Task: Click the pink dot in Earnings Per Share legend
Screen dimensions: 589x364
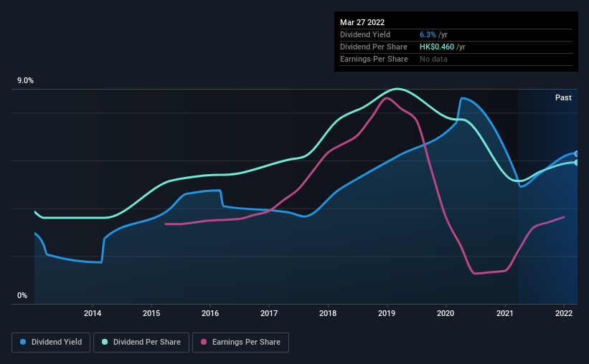Action: coord(204,342)
